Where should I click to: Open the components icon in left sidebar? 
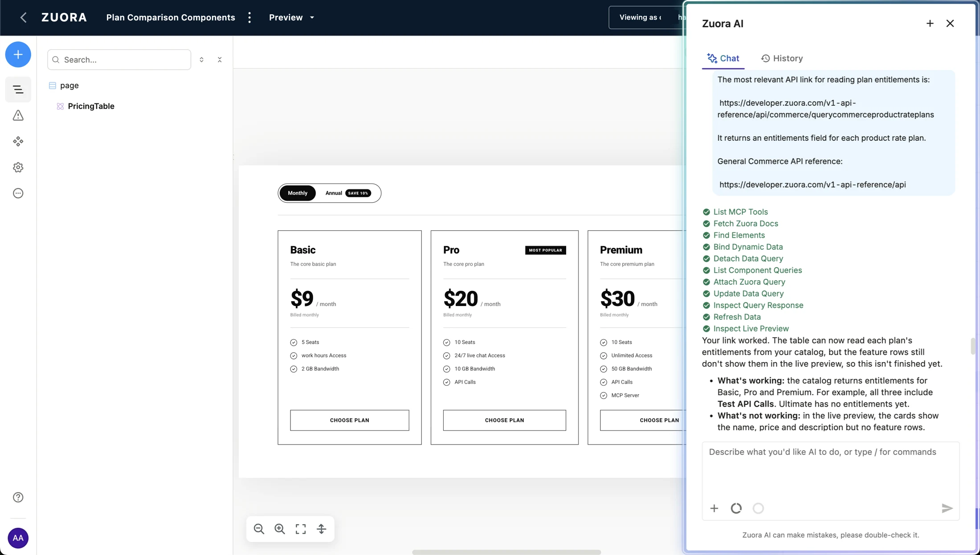(18, 141)
